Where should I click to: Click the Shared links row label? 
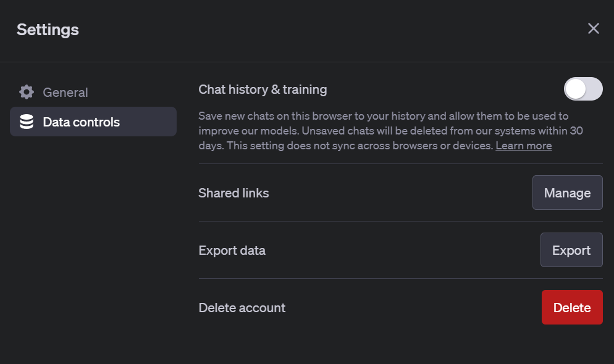pyautogui.click(x=233, y=193)
